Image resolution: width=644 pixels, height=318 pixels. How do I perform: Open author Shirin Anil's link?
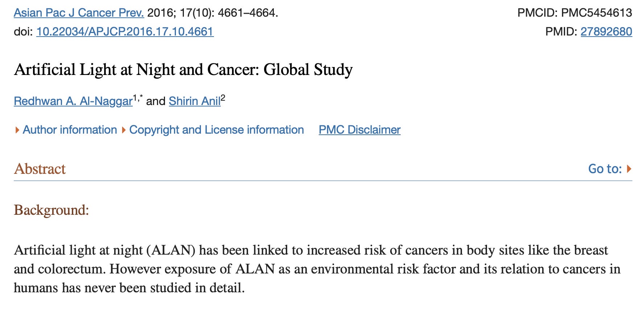195,101
